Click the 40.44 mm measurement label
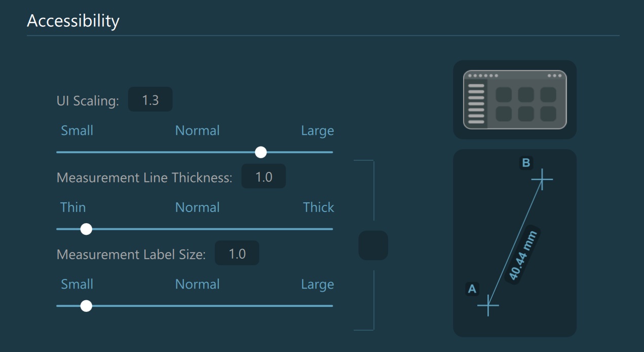Viewport: 644px width, 352px height. click(522, 255)
